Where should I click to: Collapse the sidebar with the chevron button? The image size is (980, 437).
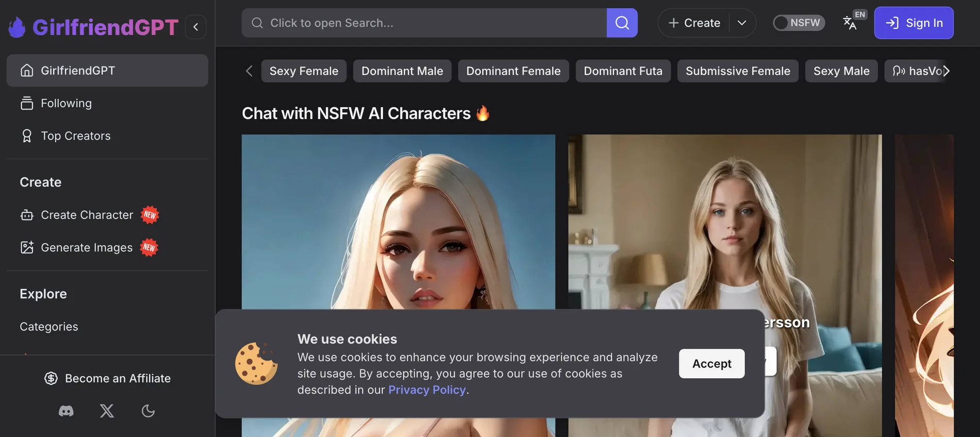[x=195, y=27]
